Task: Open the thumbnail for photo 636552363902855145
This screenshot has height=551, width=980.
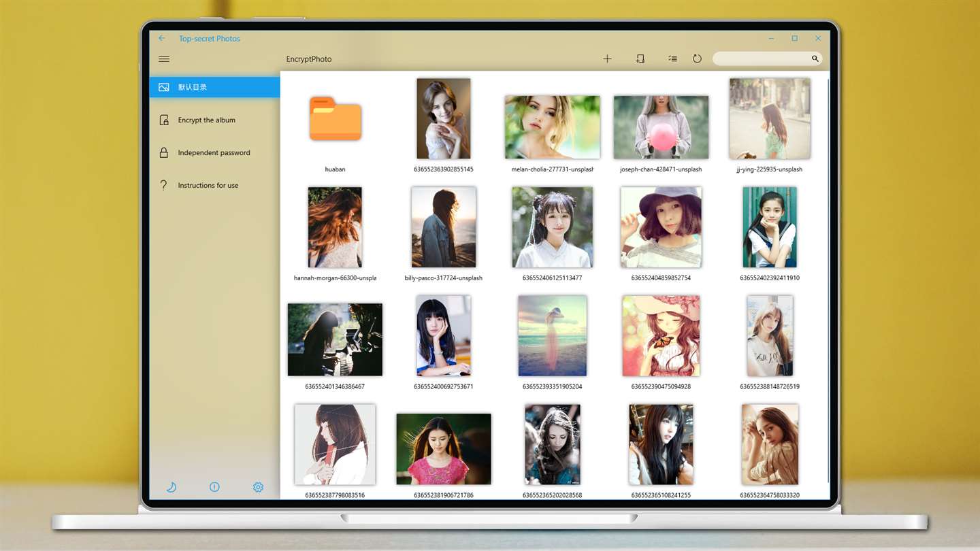Action: [x=444, y=118]
